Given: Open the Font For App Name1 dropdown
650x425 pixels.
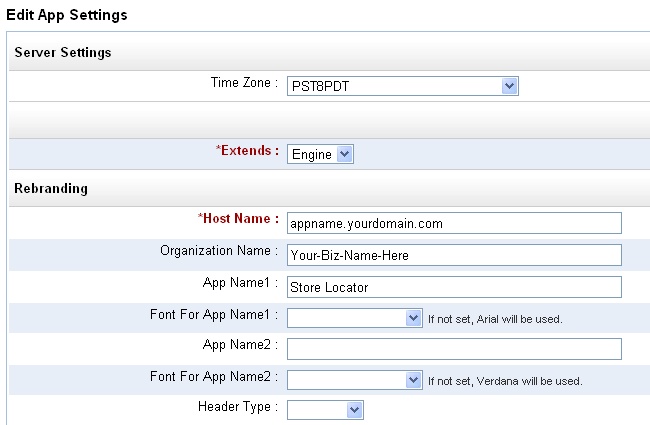Looking at the screenshot, I should pyautogui.click(x=355, y=318).
